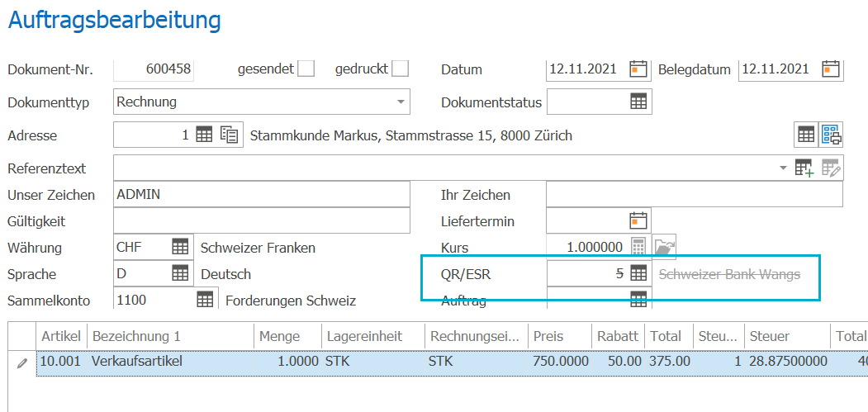Screen dimensions: 868x412
Task: Click into the Unser Zeichen field
Action: tap(261, 194)
